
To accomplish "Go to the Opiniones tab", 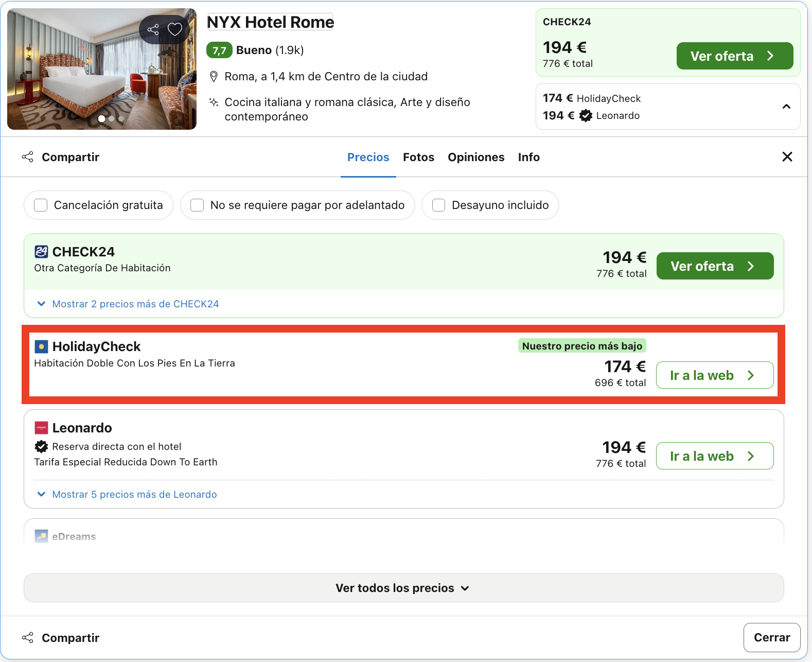I will pos(476,157).
